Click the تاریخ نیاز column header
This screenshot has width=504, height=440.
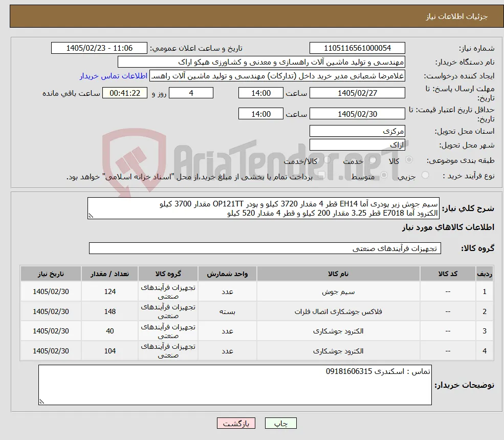(x=51, y=274)
